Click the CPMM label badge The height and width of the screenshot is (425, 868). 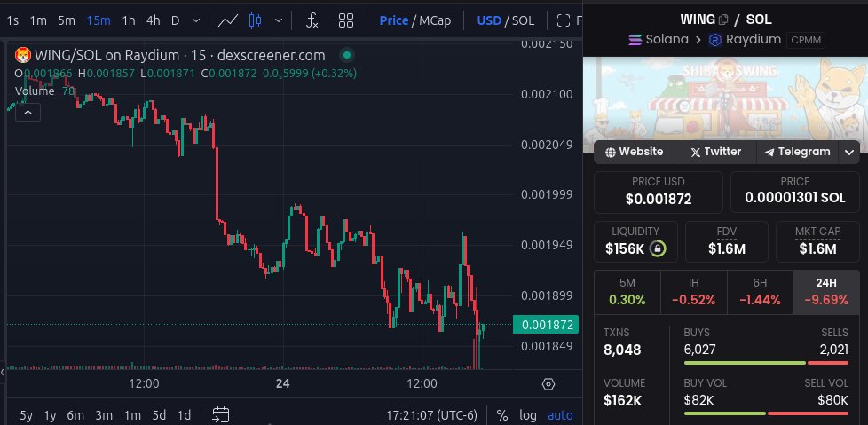pos(806,41)
